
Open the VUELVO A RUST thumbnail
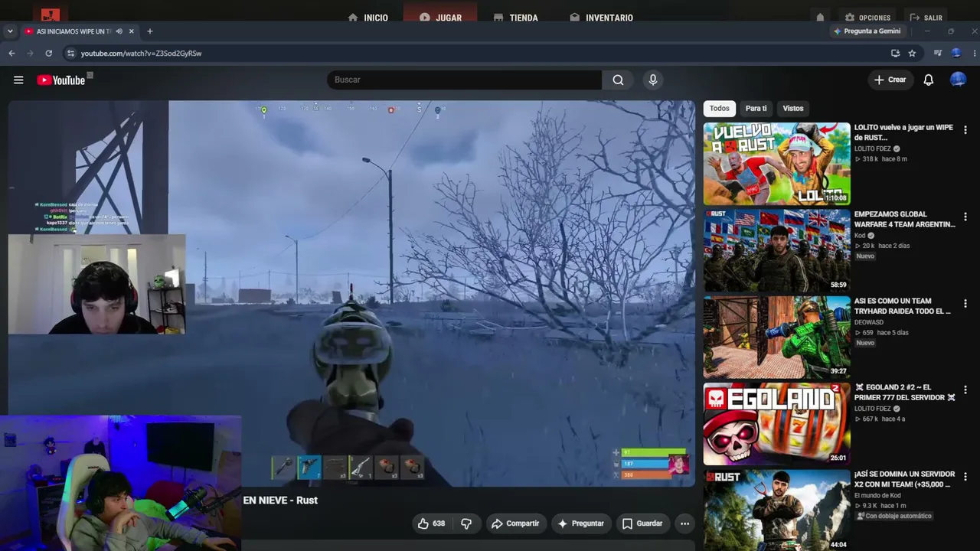(x=776, y=164)
